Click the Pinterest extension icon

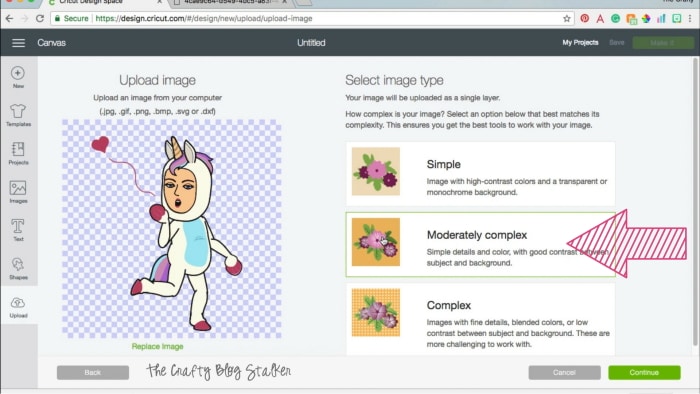584,19
